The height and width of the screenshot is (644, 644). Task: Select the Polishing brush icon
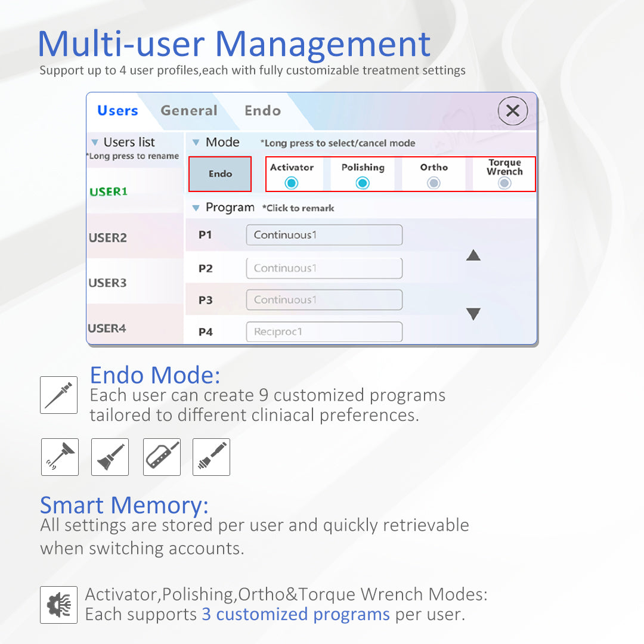point(109,457)
